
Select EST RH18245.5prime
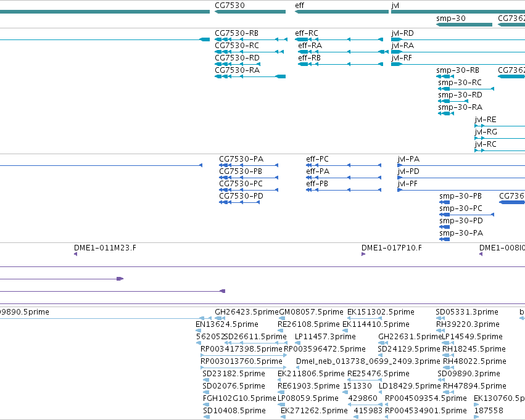449,355
